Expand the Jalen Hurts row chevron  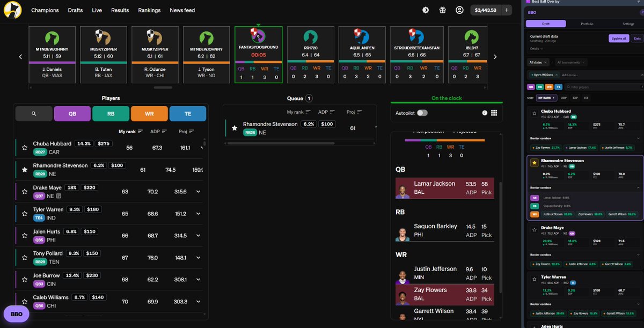coord(198,236)
